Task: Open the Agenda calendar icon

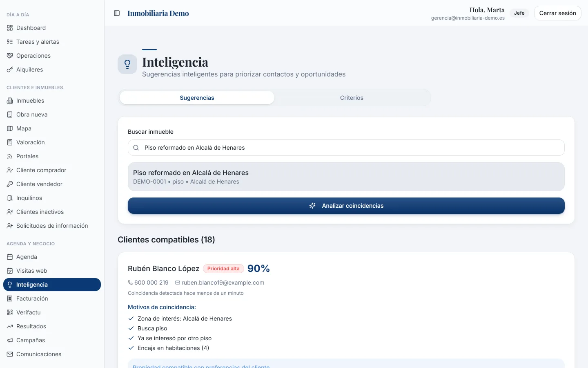Action: tap(10, 257)
